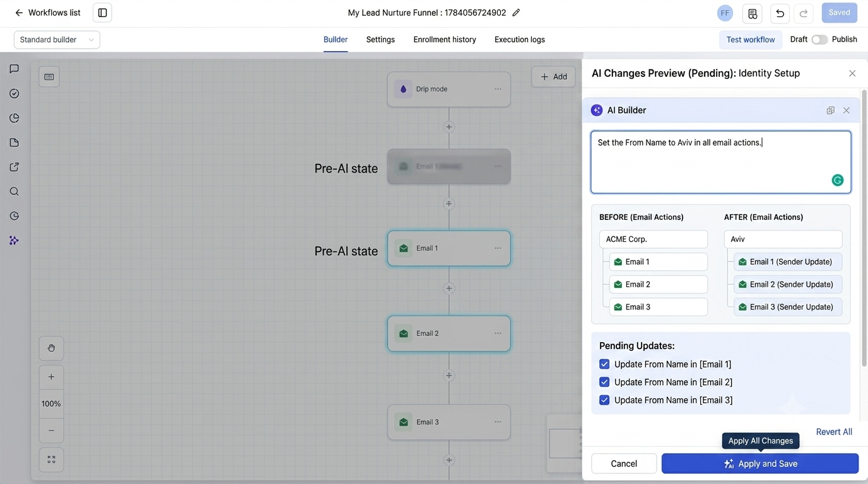The image size is (868, 484).
Task: Click the fit-to-screen icon
Action: [51, 459]
